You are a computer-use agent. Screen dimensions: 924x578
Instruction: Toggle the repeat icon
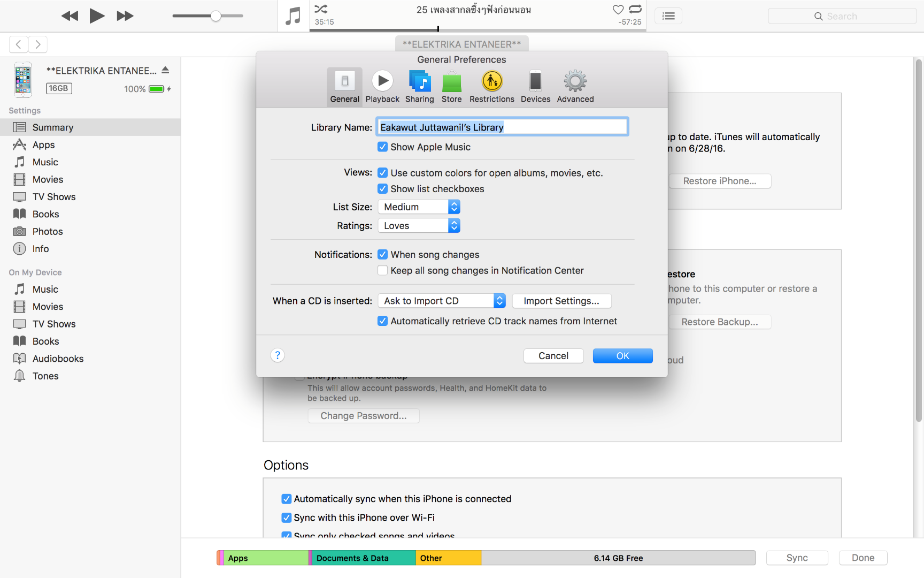(635, 9)
